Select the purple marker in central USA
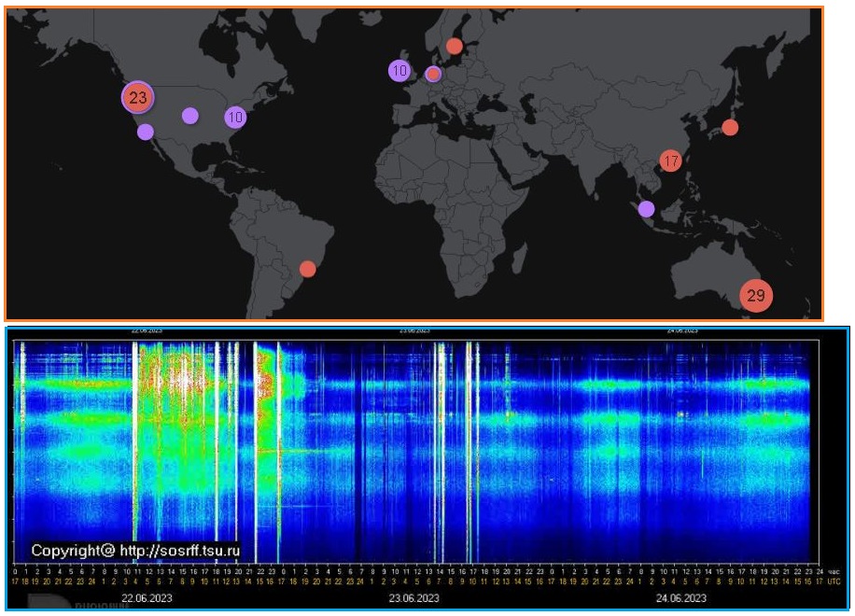The height and width of the screenshot is (616, 855). pyautogui.click(x=189, y=115)
